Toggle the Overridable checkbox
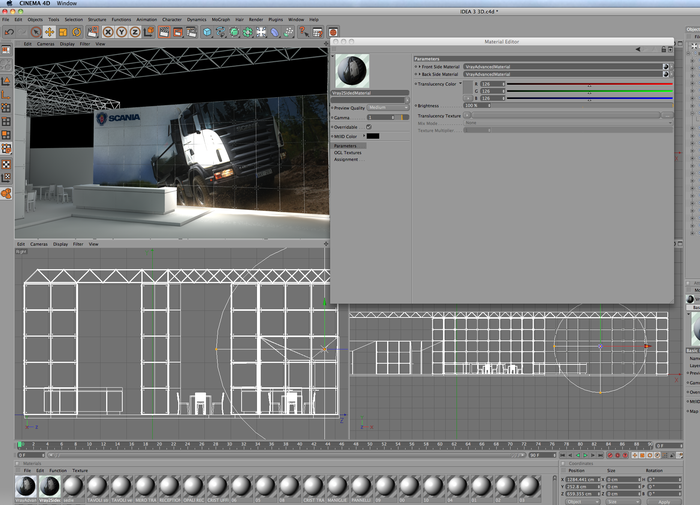This screenshot has width=700, height=505. [x=369, y=127]
